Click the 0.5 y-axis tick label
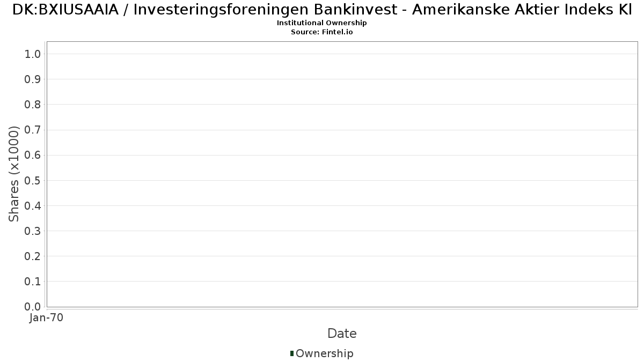This screenshot has height=362, width=644. point(33,181)
